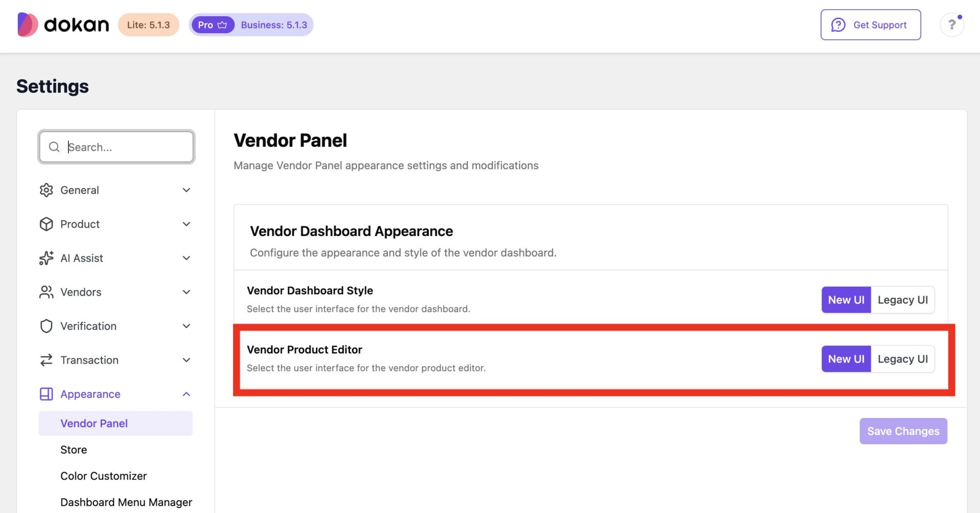
Task: Select Legacy UI for Vendor Product Editor
Action: tap(903, 359)
